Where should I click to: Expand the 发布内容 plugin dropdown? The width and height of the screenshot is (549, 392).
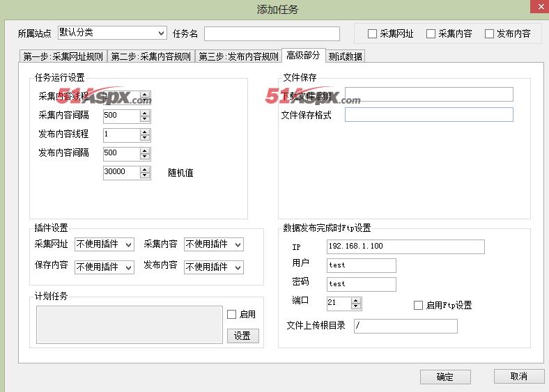[213, 267]
